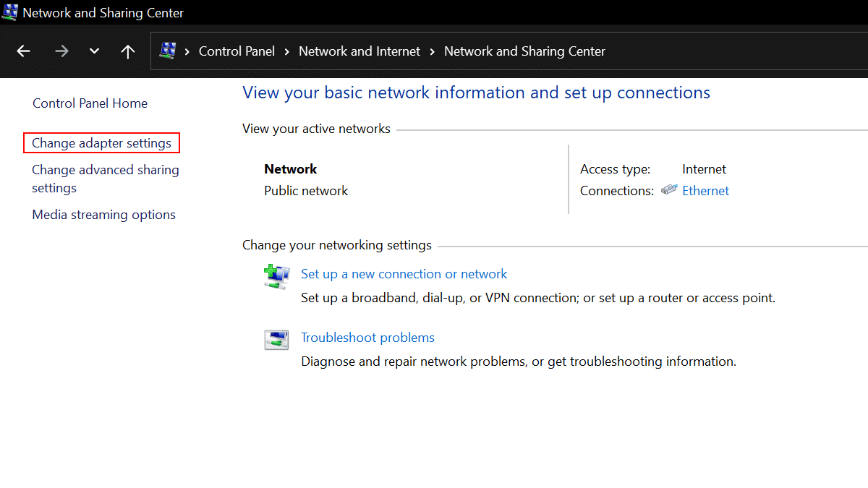Viewport: 868px width, 488px height.
Task: Click the Control Panel icon in address bar
Action: coord(168,51)
